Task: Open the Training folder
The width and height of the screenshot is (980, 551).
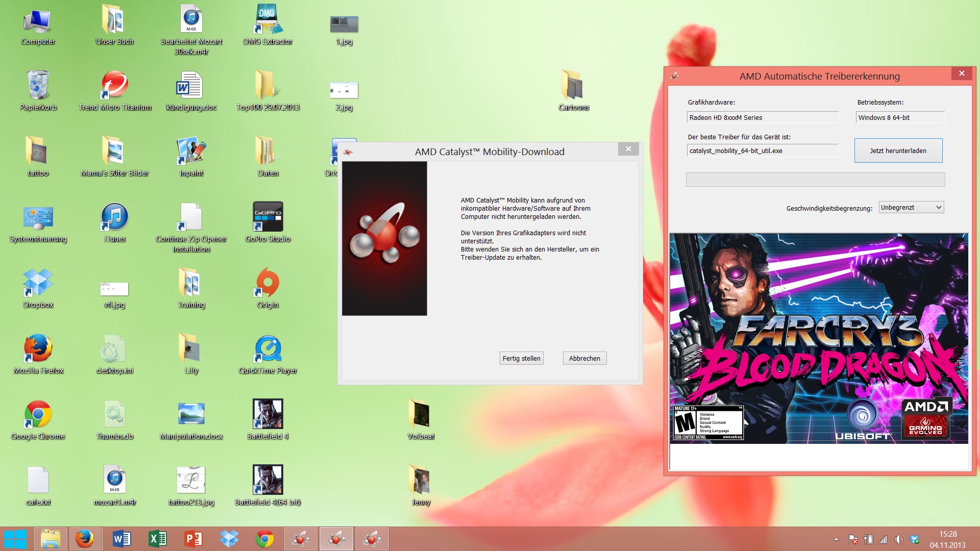Action: click(191, 288)
